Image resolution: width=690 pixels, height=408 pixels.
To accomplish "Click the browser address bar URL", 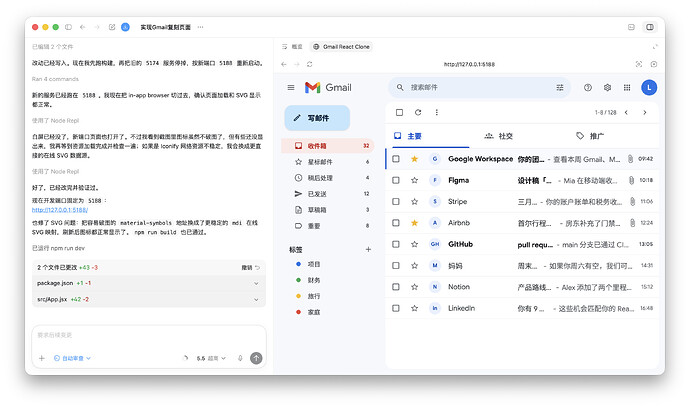I will [469, 64].
